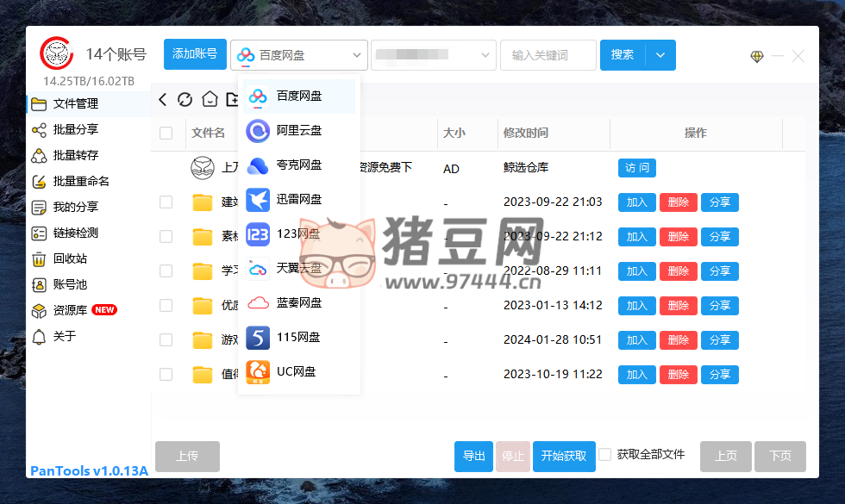
Task: Go to 下页 next page
Action: [x=780, y=457]
